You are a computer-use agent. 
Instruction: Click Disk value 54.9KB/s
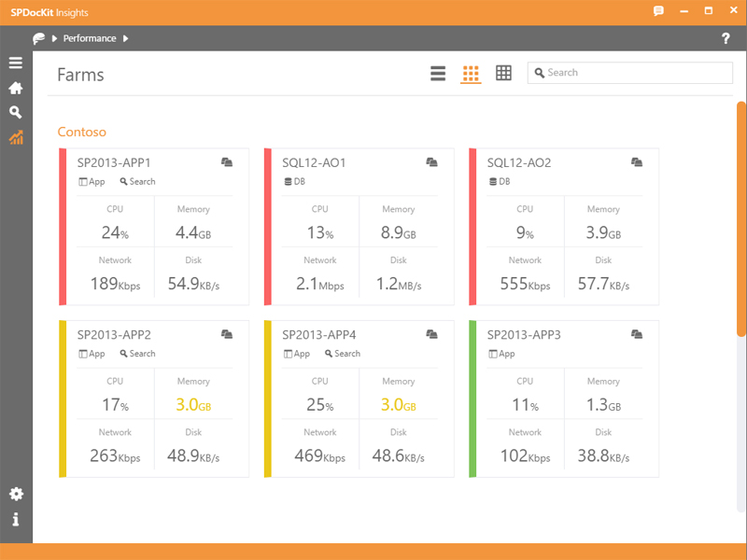193,284
